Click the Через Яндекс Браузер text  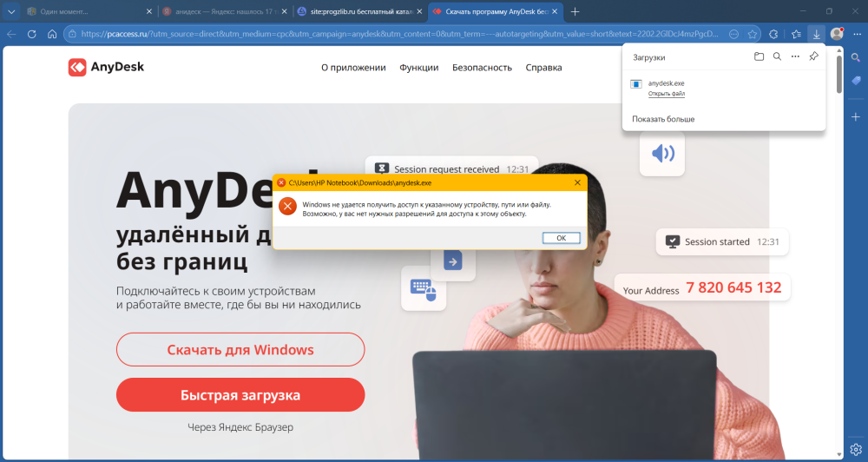pyautogui.click(x=240, y=427)
